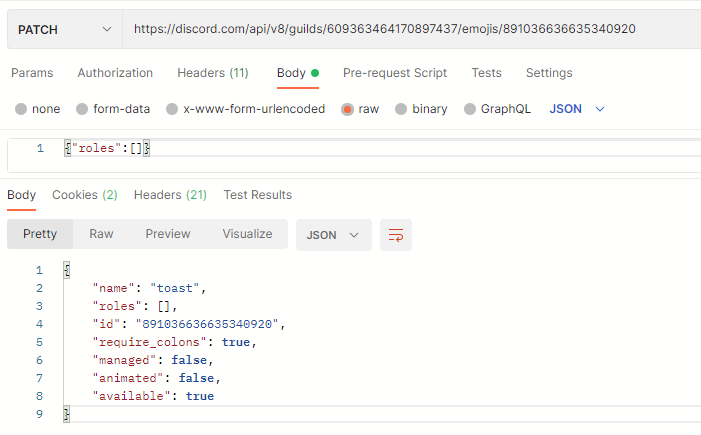Select the none body type

[x=38, y=109]
